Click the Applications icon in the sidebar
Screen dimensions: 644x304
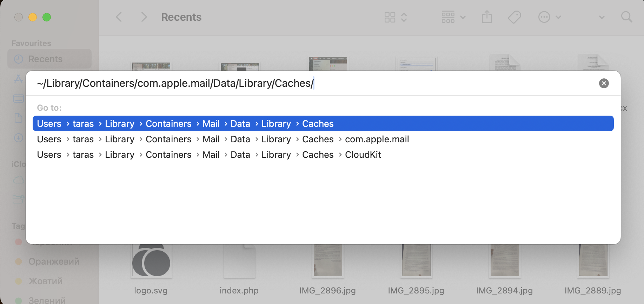click(18, 79)
